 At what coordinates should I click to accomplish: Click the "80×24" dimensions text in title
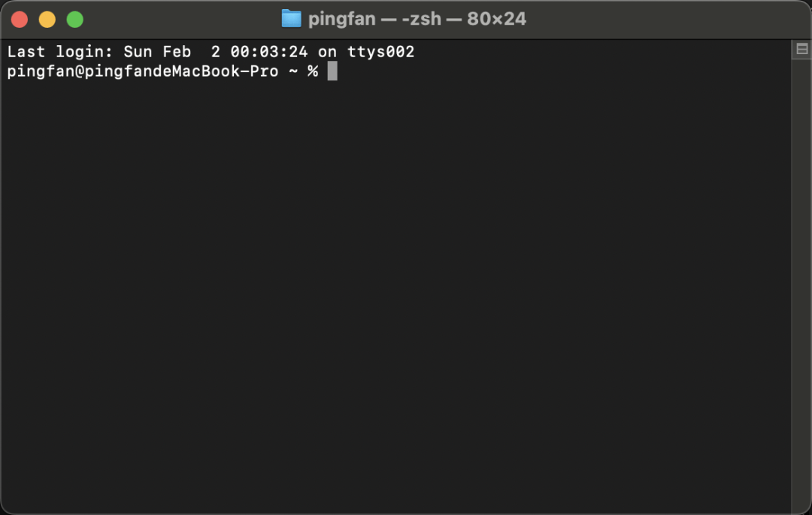(x=496, y=19)
